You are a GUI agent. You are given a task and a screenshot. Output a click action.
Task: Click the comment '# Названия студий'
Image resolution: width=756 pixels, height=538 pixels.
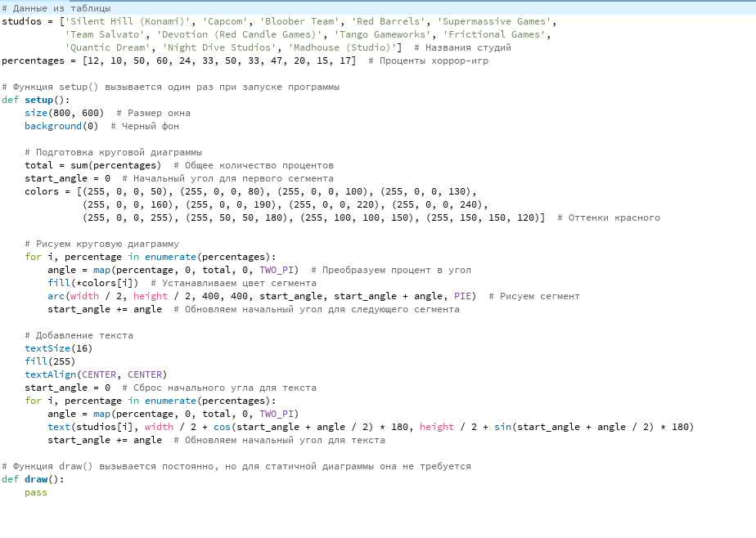[462, 47]
